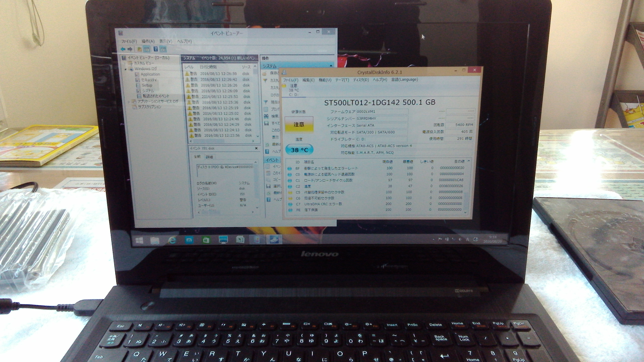This screenshot has height=362, width=644.
Task: Sort events by ソース column header
Action: tap(246, 67)
